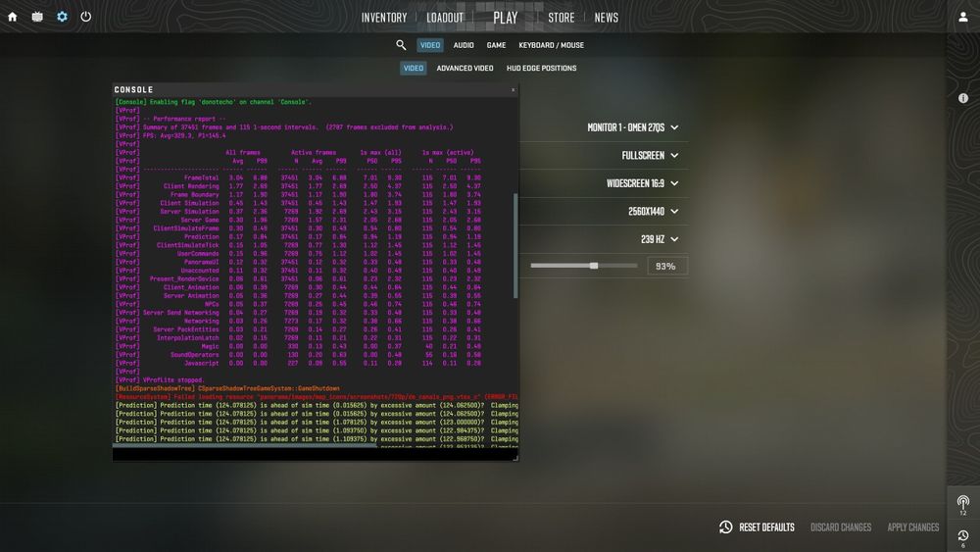Click the 'Javascript' row in console
Image resolution: width=980 pixels, height=552 pixels.
298,363
